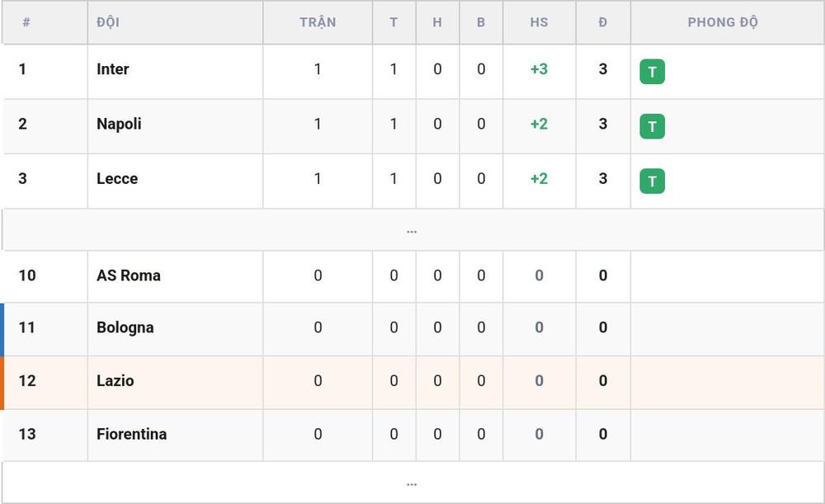Viewport: 825px width, 504px height.
Task: Open the Fiorentina team link
Action: [131, 434]
